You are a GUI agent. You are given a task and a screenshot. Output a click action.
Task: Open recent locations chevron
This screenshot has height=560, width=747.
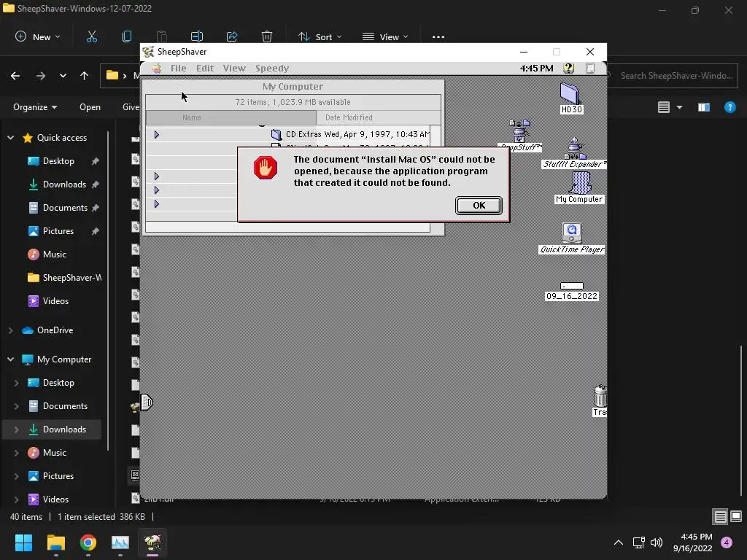(63, 76)
